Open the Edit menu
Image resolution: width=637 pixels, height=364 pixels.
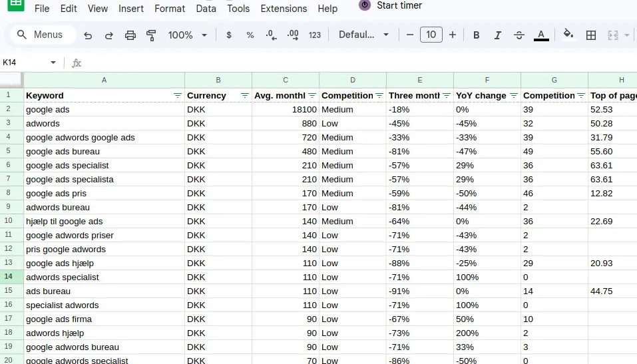pos(69,9)
